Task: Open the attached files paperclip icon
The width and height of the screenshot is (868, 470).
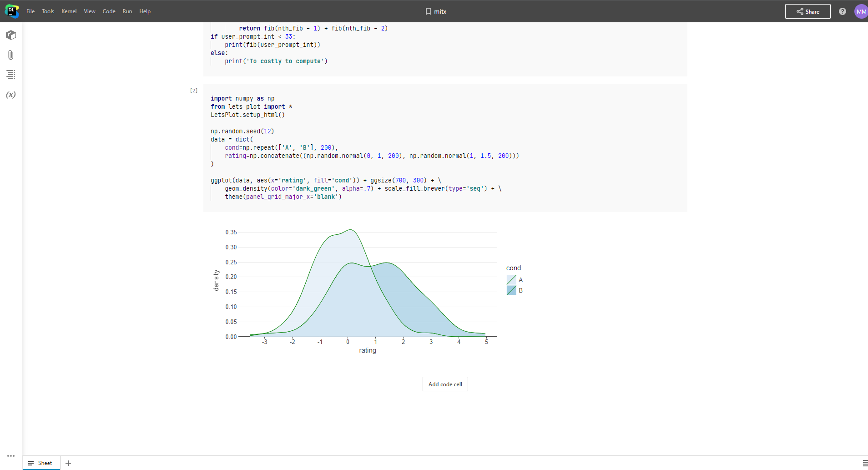Action: coord(11,55)
